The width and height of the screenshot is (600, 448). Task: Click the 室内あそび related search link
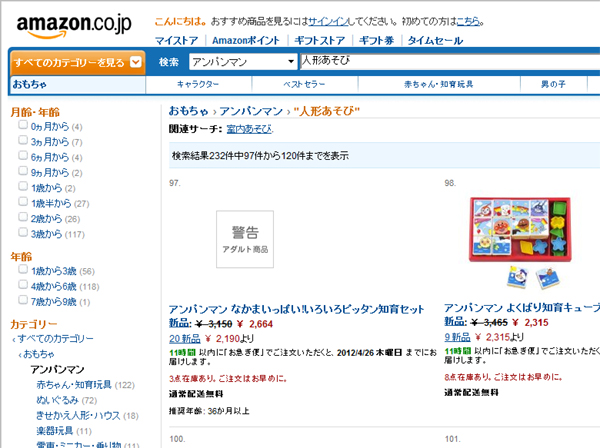point(249,129)
